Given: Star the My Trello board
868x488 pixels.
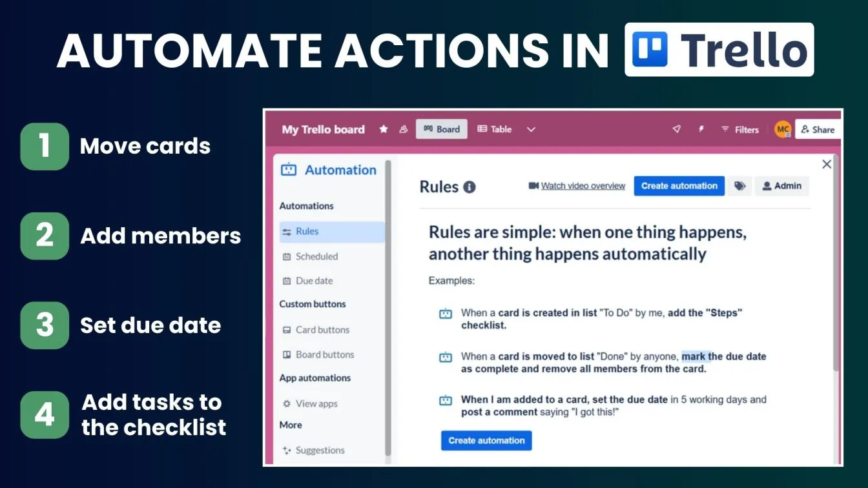Looking at the screenshot, I should click(384, 129).
